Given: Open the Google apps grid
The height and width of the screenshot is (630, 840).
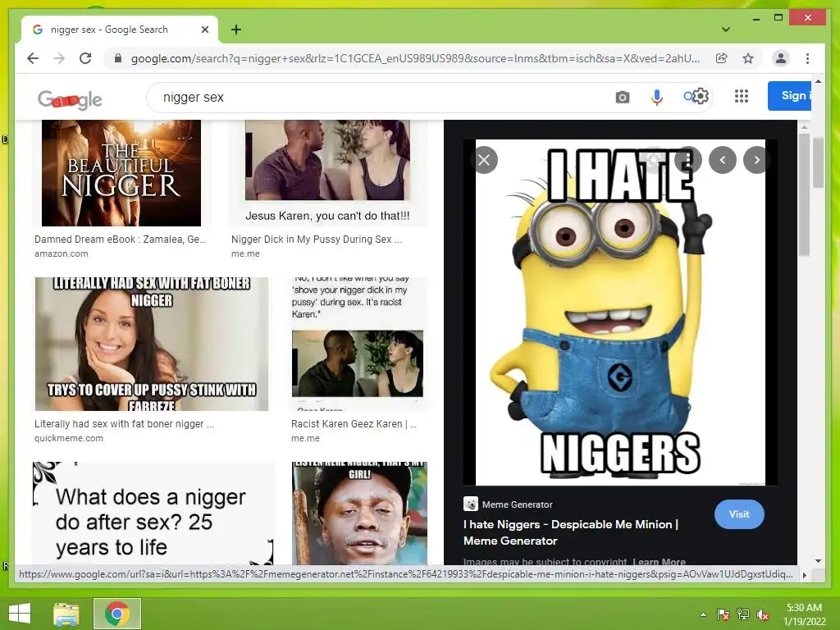Looking at the screenshot, I should pos(742,97).
